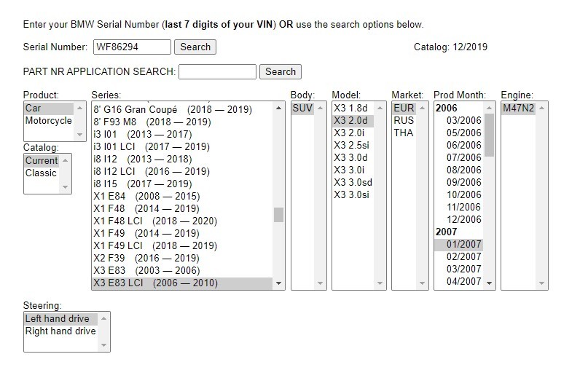Select Current in Catalog list
The width and height of the screenshot is (588, 370).
tap(42, 161)
